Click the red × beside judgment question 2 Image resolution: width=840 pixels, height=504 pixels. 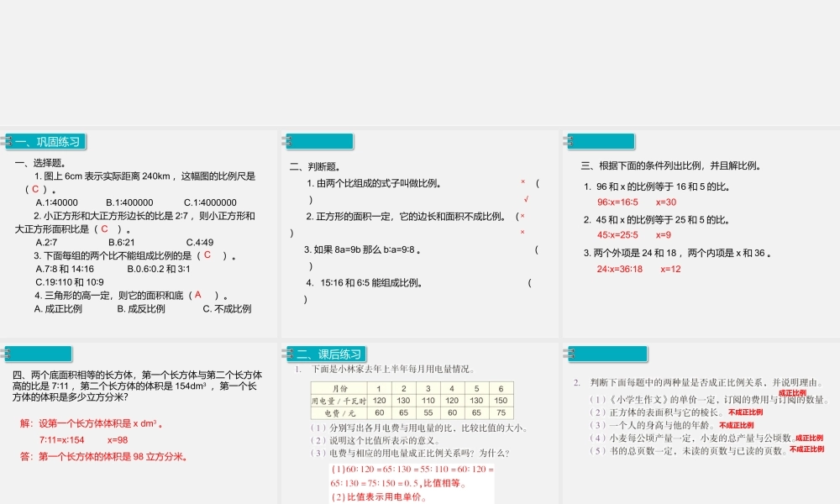pos(522,215)
